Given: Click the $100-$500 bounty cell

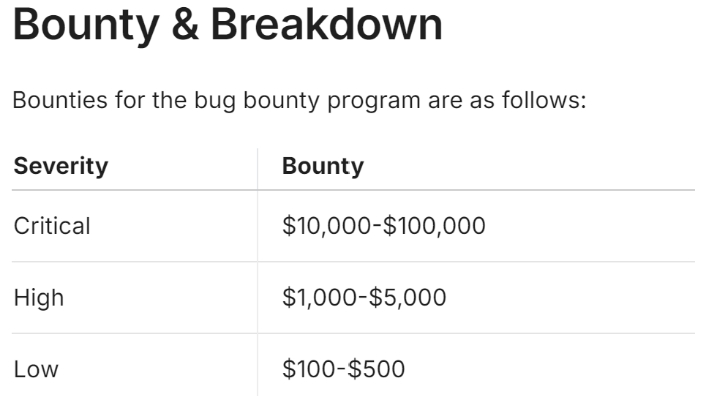Looking at the screenshot, I should [x=344, y=369].
